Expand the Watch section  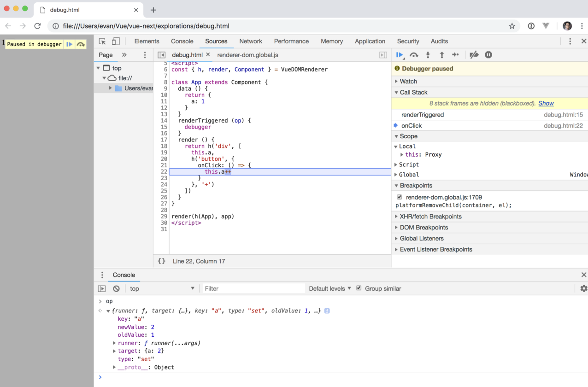(x=408, y=81)
